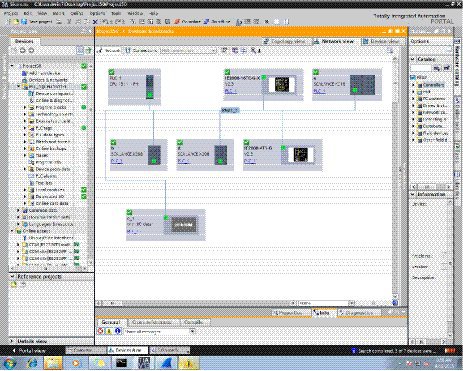Switch to the Topology view tab
The image size is (463, 371).
tap(285, 41)
